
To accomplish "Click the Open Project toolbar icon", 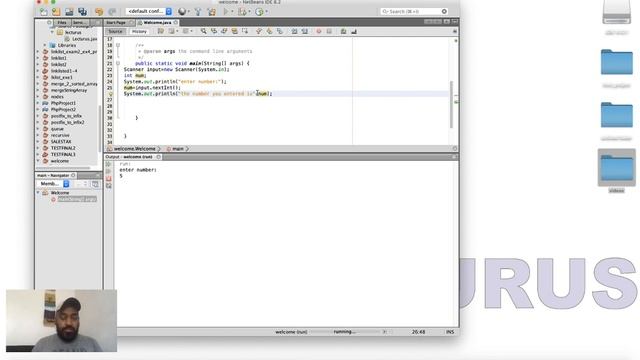I will (x=69, y=11).
